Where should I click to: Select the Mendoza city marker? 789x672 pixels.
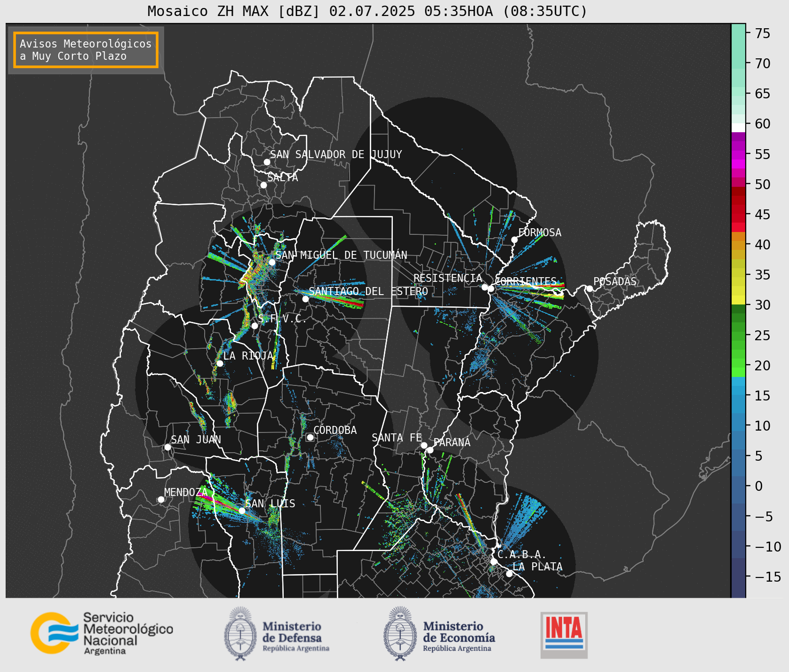click(161, 499)
